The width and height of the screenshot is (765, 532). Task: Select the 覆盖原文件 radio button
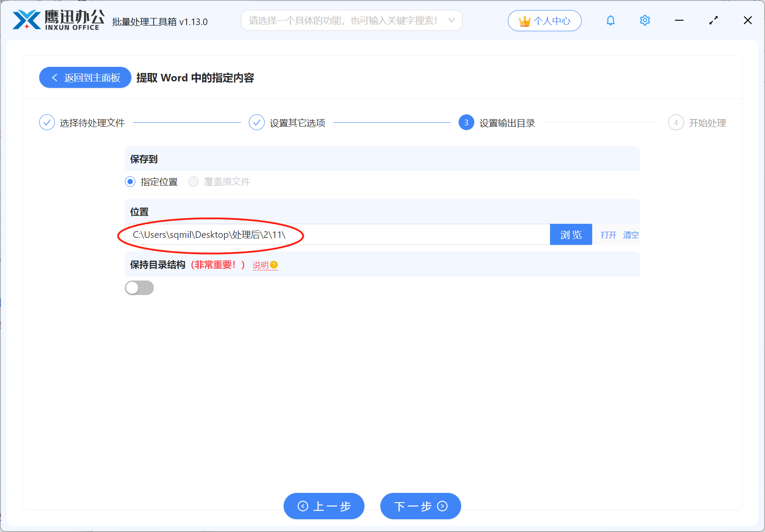pos(193,182)
